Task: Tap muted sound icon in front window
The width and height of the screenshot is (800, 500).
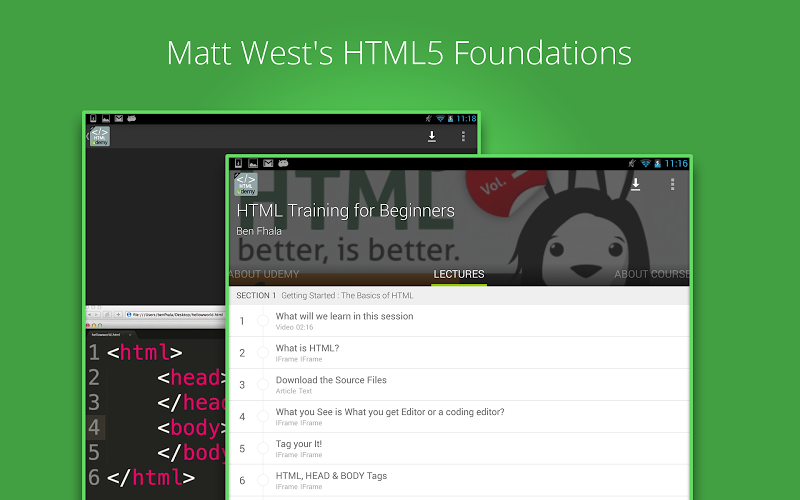Action: (x=632, y=163)
